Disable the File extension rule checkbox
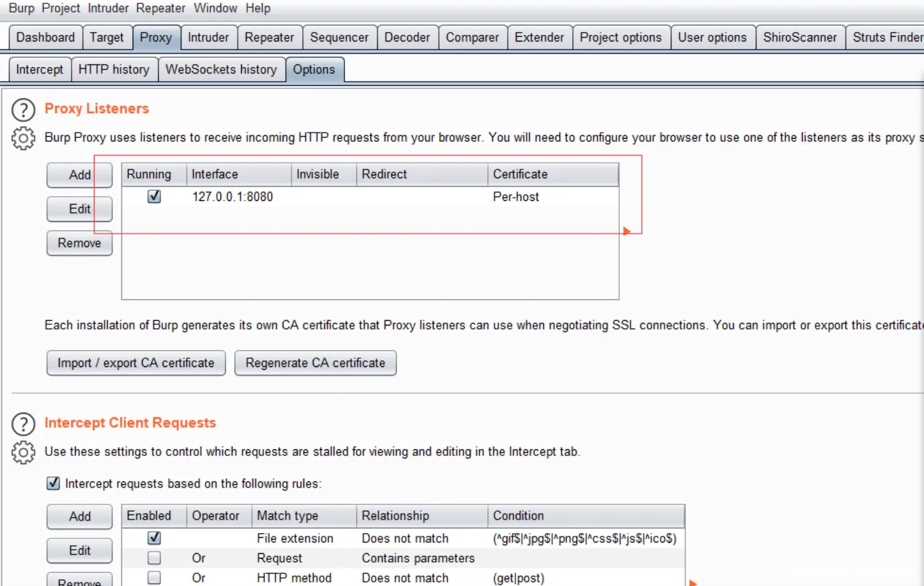The height and width of the screenshot is (586, 924). [x=154, y=538]
